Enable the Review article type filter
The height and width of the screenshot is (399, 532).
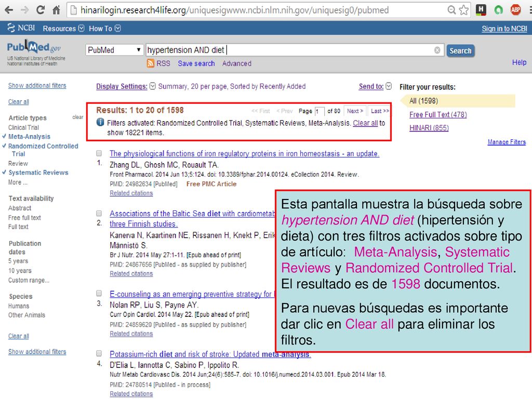(18, 164)
